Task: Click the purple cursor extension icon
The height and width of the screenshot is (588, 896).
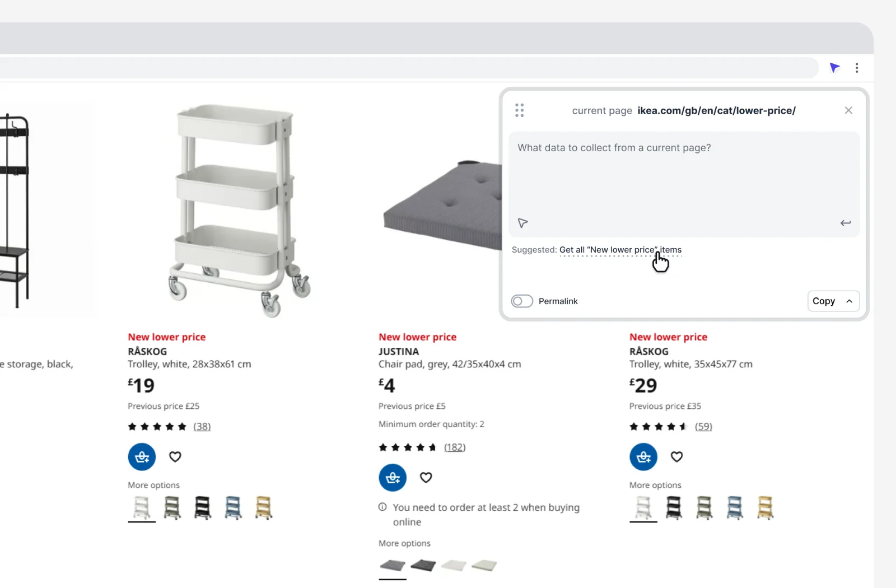Action: [x=834, y=68]
